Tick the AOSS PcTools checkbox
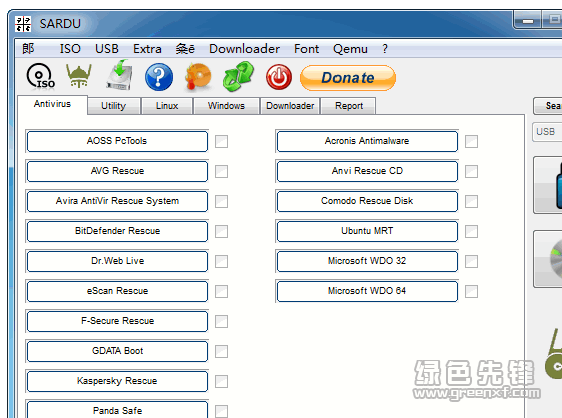The width and height of the screenshot is (562, 418). coord(222,142)
